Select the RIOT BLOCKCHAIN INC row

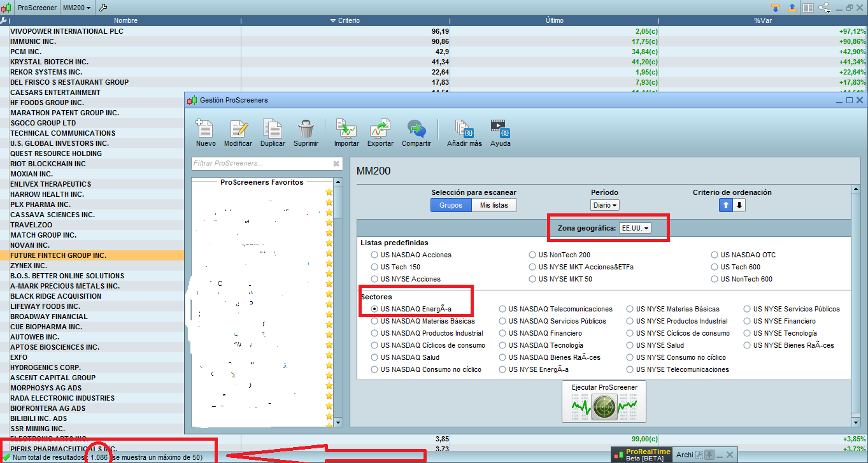(x=92, y=164)
